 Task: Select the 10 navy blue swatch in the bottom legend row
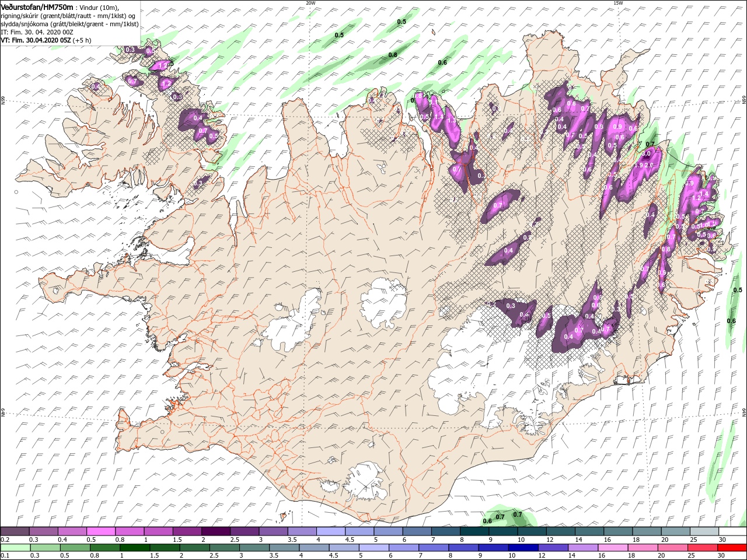pyautogui.click(x=522, y=548)
